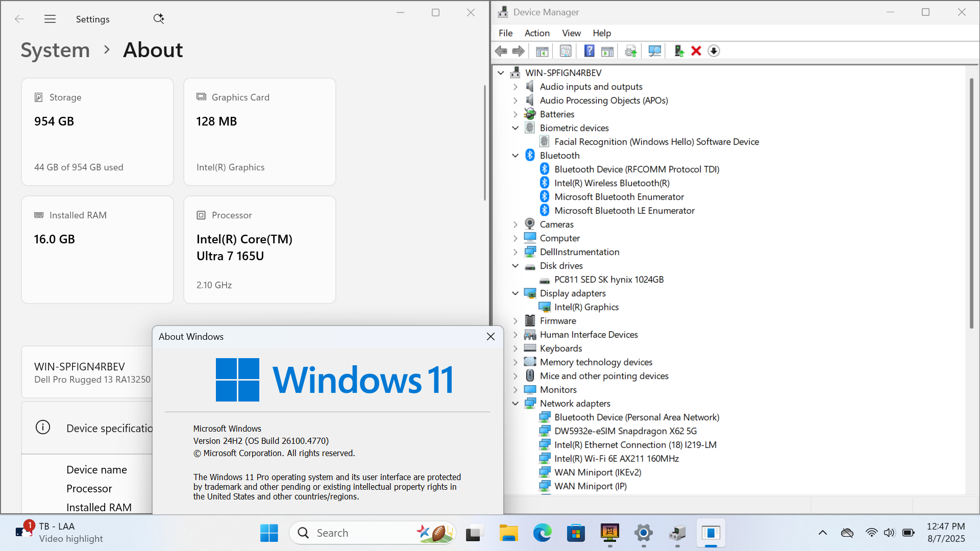Select Microsoft Bluetooth LE Enumerator device
This screenshot has height=551, width=980.
click(x=624, y=211)
